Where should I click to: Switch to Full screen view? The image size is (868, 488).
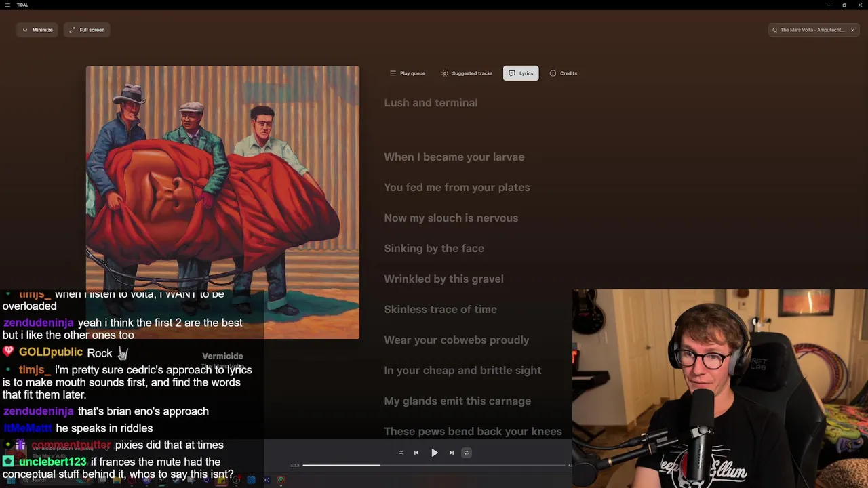click(x=87, y=30)
